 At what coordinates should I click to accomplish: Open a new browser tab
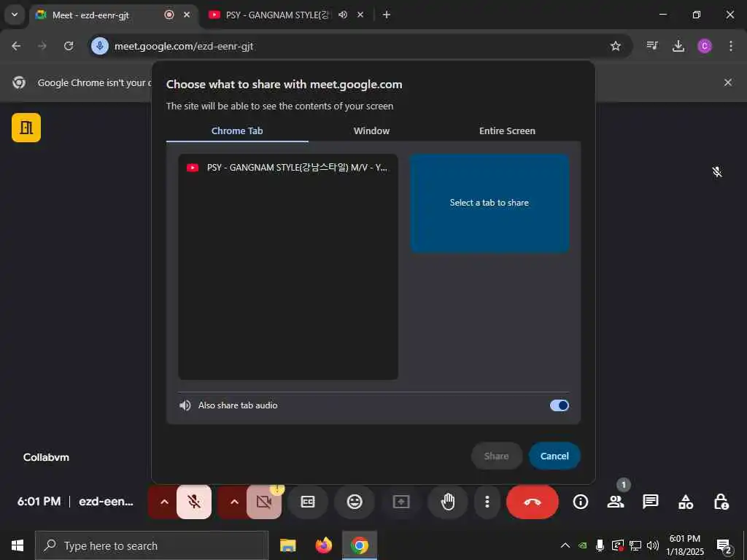click(x=387, y=15)
